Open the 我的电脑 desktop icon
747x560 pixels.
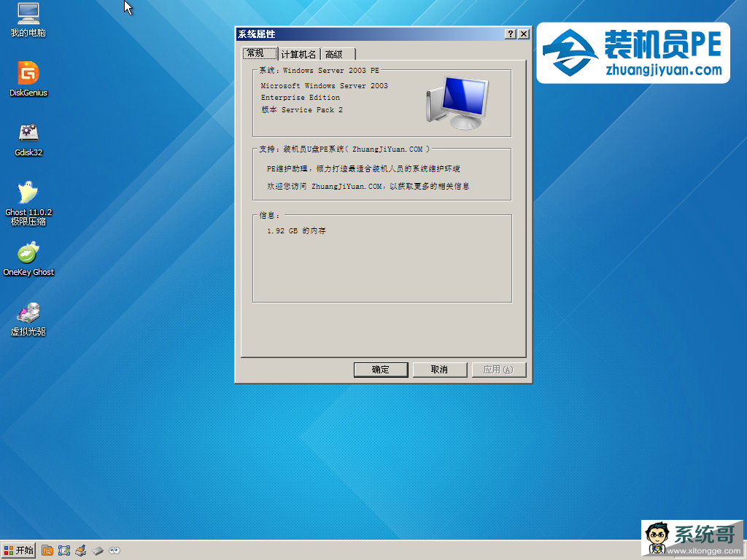pos(28,20)
